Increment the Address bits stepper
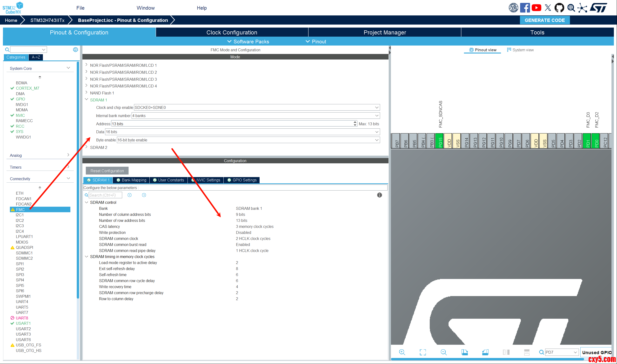 (x=355, y=122)
